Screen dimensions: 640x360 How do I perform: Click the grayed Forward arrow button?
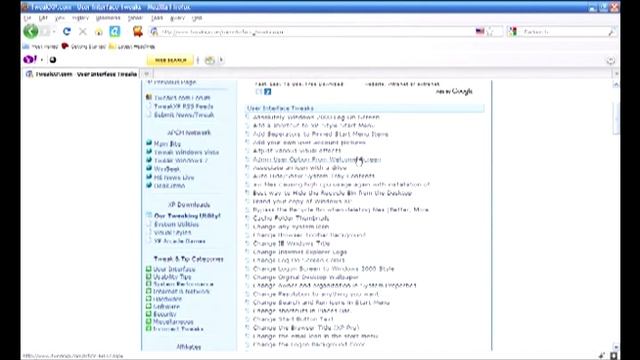click(x=45, y=31)
